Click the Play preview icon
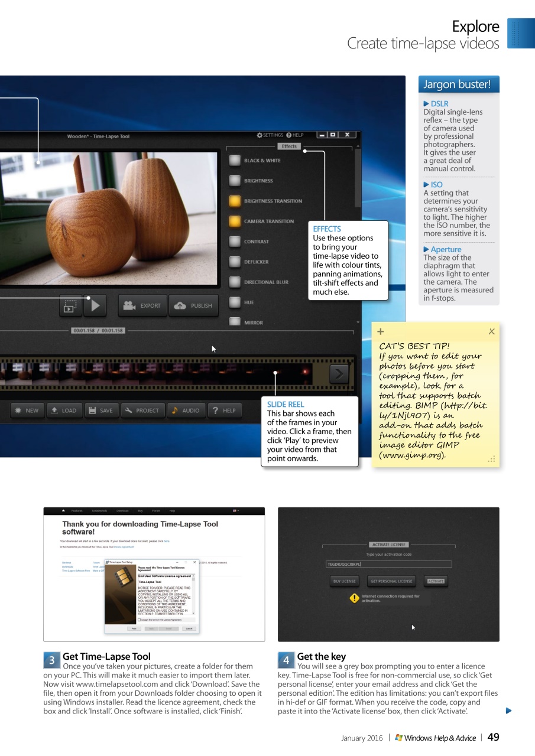Image resolution: width=535 pixels, height=756 pixels. (95, 305)
